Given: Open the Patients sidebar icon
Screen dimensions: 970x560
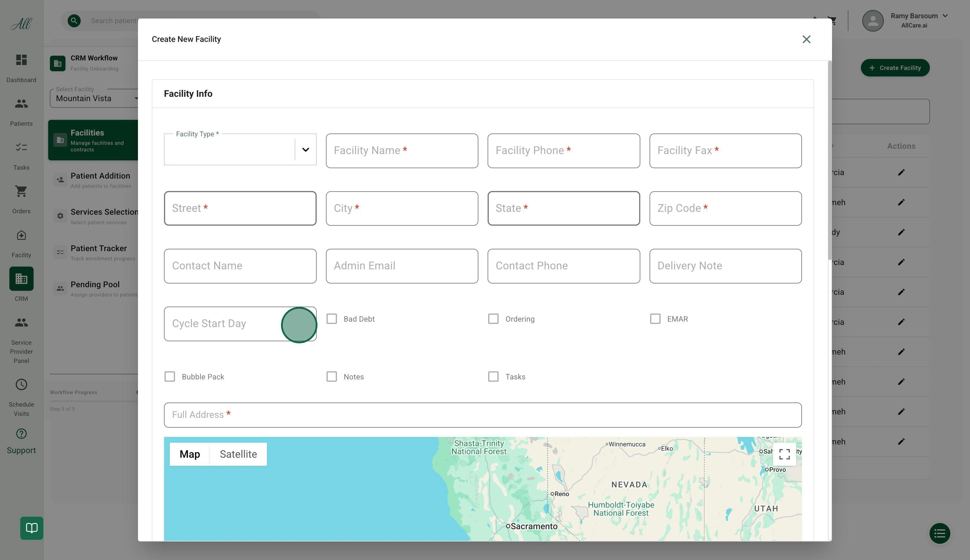Looking at the screenshot, I should (x=21, y=104).
